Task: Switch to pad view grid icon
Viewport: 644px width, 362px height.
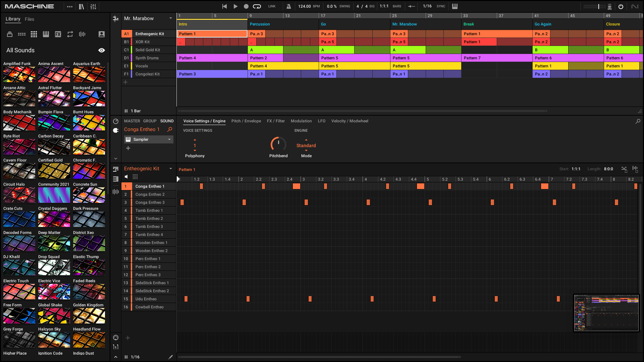Action: pos(135,177)
